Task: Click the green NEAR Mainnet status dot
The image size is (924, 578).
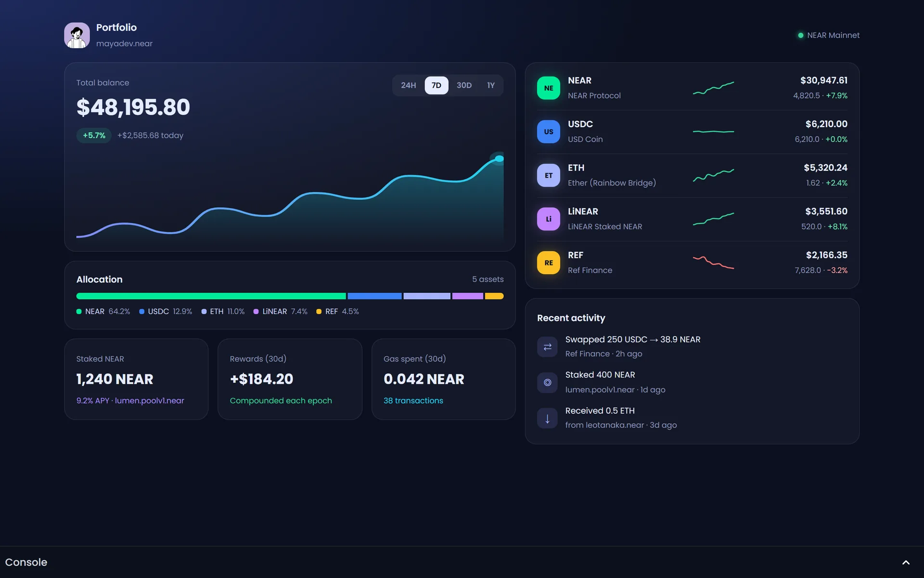Action: coord(801,35)
